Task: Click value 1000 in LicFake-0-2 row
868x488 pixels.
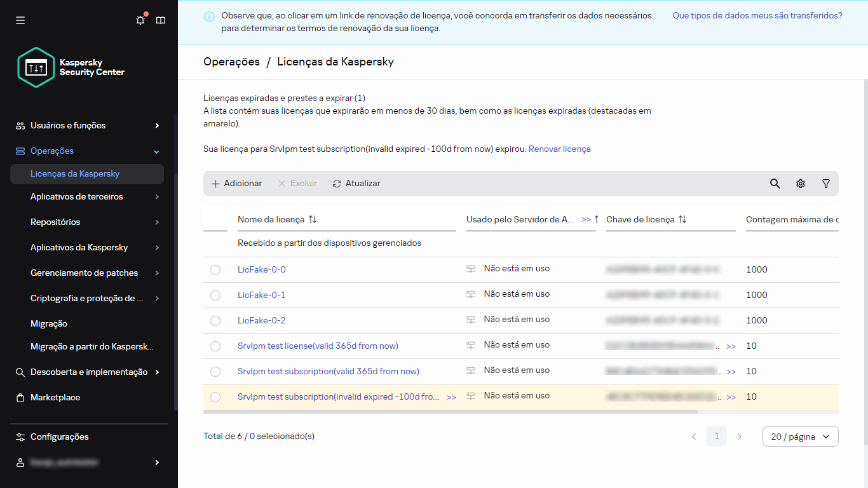Action: pyautogui.click(x=757, y=320)
